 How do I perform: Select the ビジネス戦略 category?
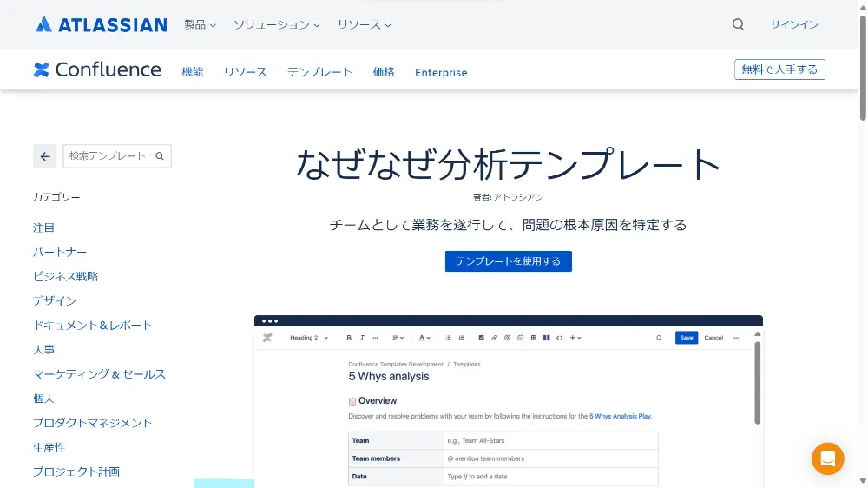tap(65, 276)
